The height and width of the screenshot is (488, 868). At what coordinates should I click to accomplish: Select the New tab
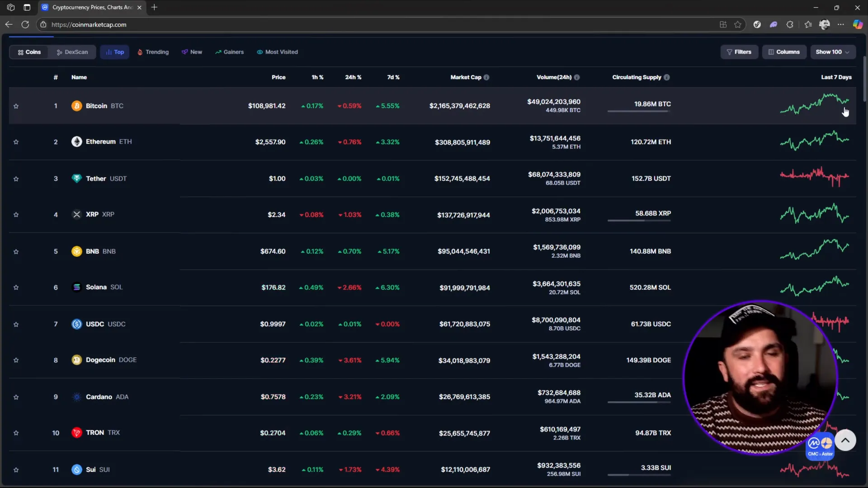(x=192, y=52)
